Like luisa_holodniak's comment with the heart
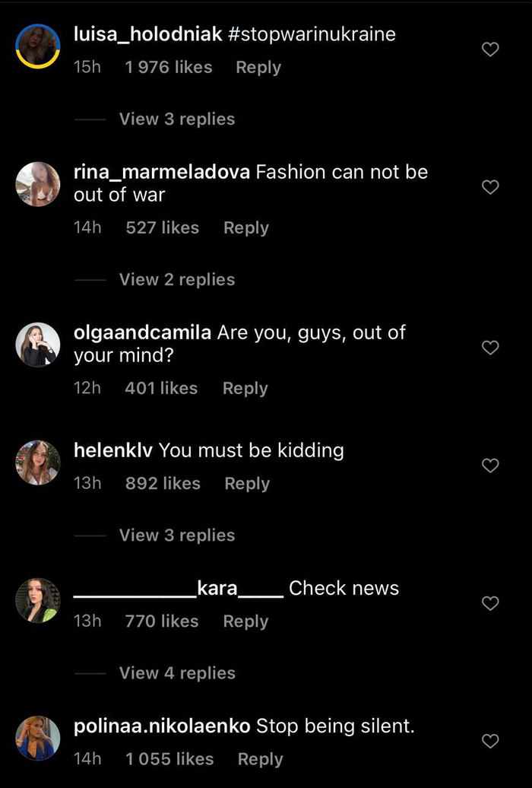The width and height of the screenshot is (532, 788). tap(491, 49)
